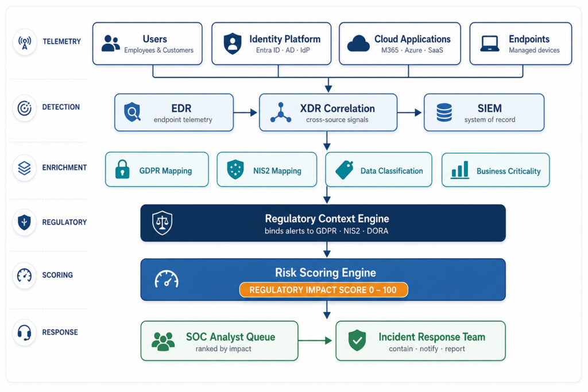Click the Detection radar target icon
Screen dimensions: 588x392
pyautogui.click(x=24, y=108)
